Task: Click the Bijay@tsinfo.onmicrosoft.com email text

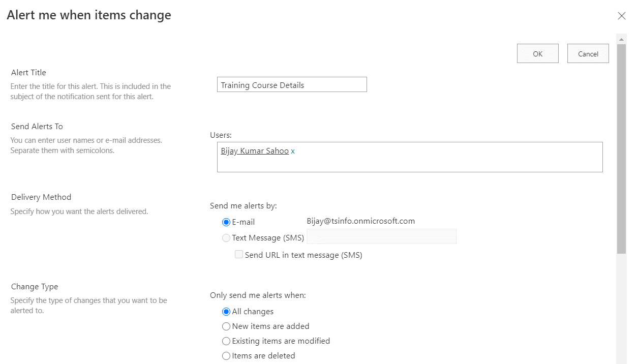Action: [x=361, y=221]
